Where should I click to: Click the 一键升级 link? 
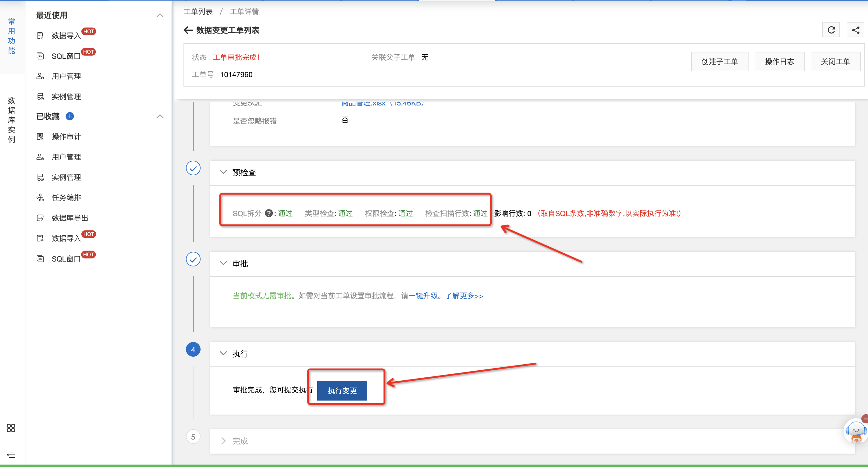(423, 296)
